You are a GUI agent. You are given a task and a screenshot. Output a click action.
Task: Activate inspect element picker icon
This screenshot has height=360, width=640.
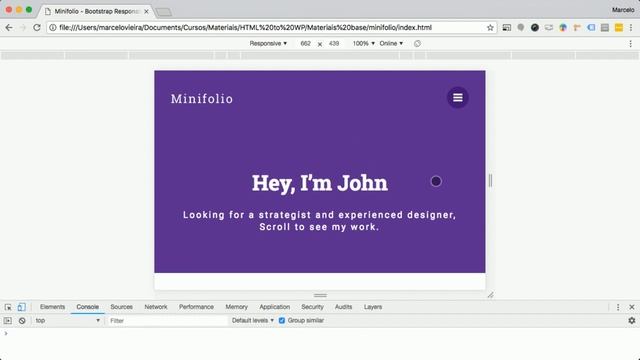coord(8,307)
